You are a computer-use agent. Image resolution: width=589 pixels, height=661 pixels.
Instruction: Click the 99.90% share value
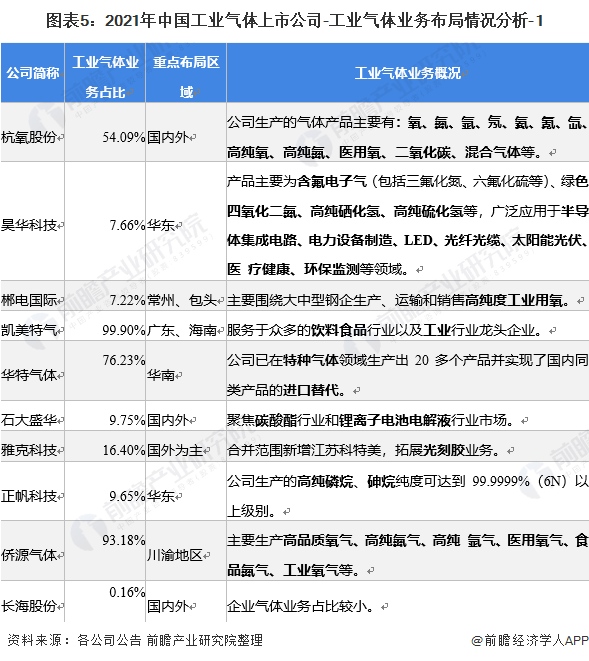124,330
